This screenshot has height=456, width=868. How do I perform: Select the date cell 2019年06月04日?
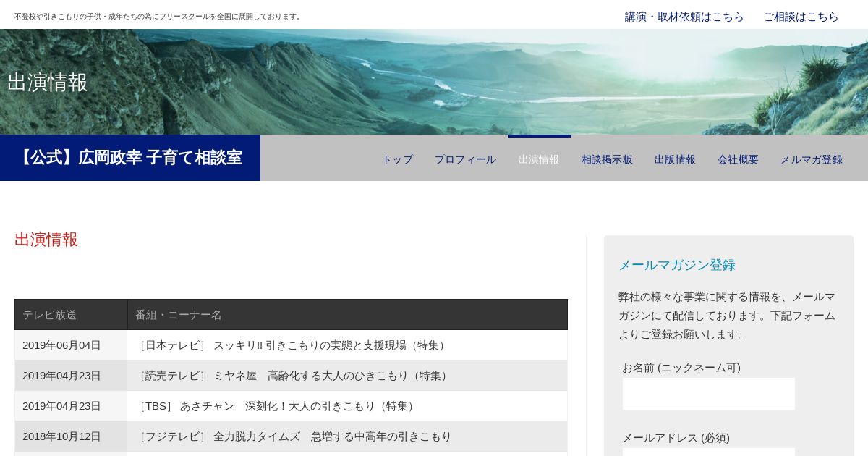tap(71, 345)
